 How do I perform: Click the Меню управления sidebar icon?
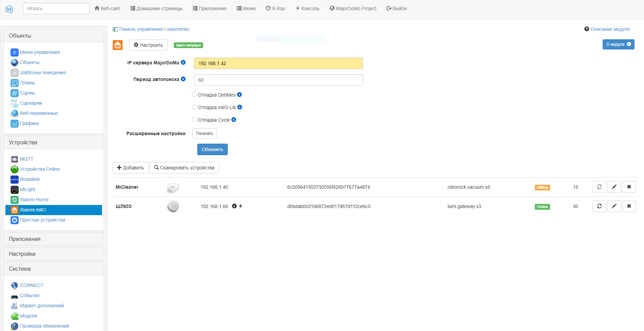click(15, 52)
